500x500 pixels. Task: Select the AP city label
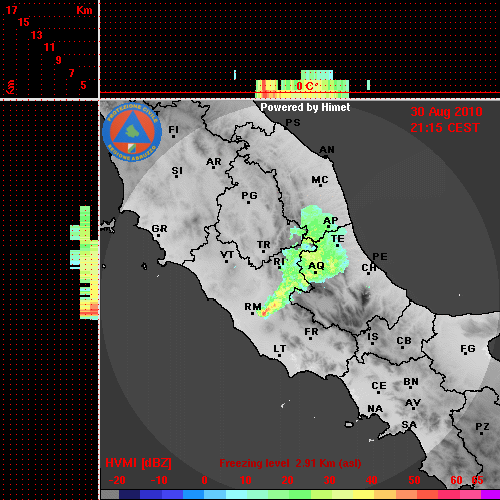[331, 220]
